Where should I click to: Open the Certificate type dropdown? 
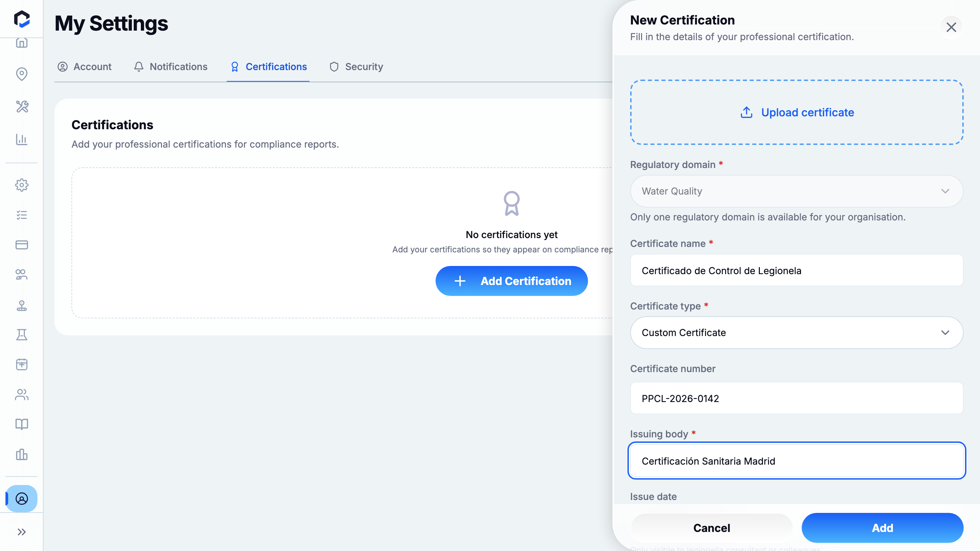[797, 333]
